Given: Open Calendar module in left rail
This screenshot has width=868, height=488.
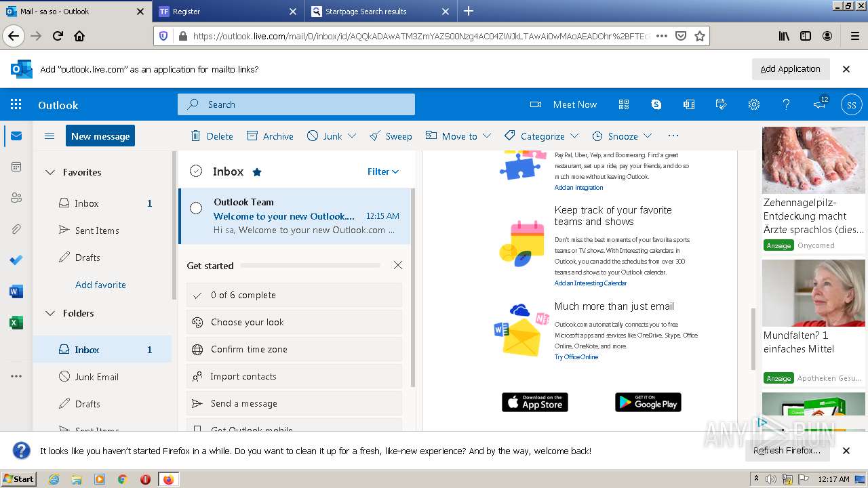Looking at the screenshot, I should pos(16,167).
